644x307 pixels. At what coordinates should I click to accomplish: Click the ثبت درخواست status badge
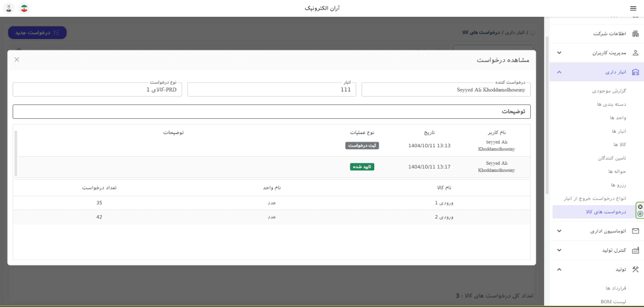pyautogui.click(x=362, y=145)
